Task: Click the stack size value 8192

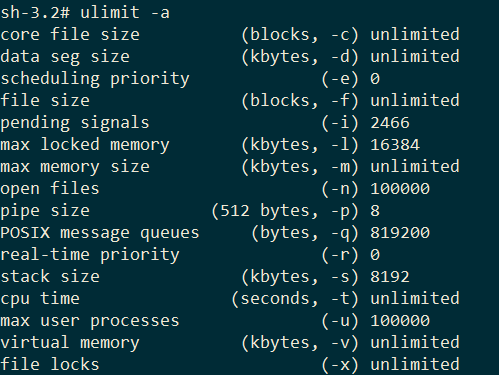Action: [x=390, y=277]
